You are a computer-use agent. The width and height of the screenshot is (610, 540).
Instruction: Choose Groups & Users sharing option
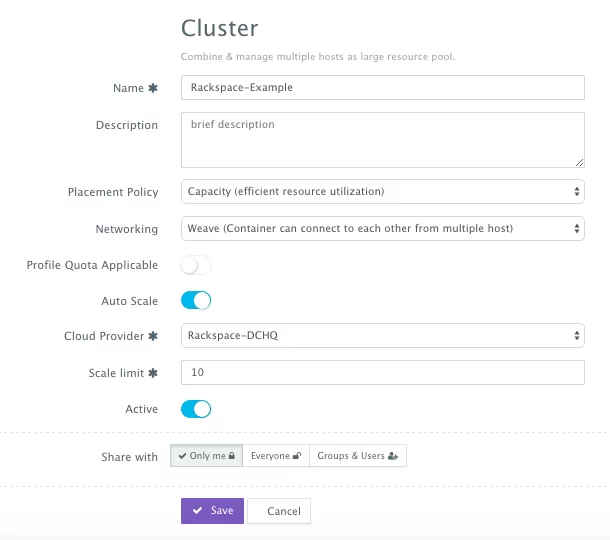pyautogui.click(x=358, y=456)
